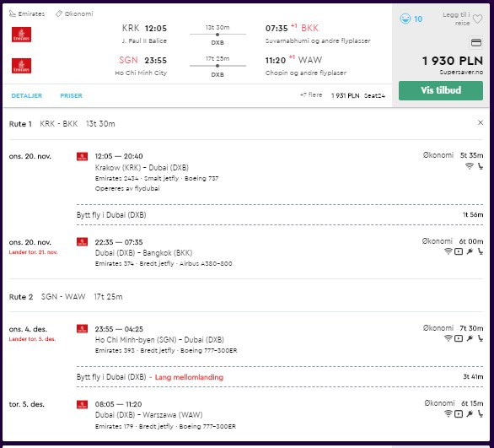
Task: Click the entertainment icon on Ho Chi Minh–Dubai flight
Action: pos(459,338)
